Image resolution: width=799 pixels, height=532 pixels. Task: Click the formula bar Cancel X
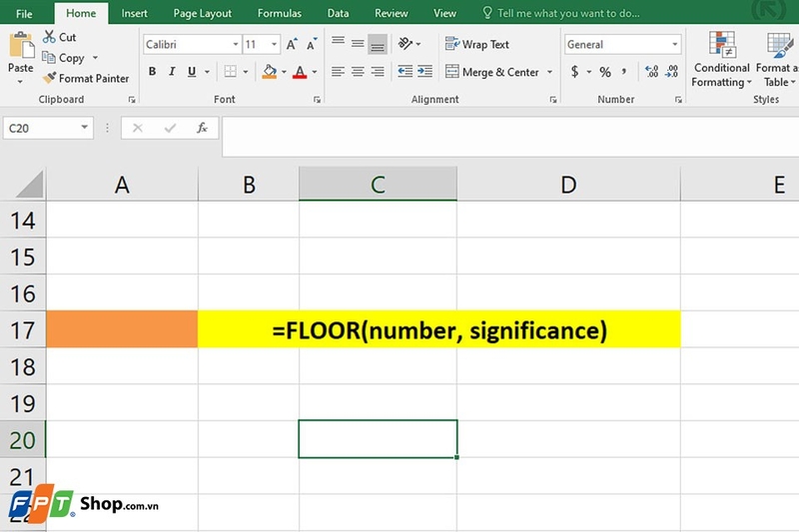(x=138, y=128)
